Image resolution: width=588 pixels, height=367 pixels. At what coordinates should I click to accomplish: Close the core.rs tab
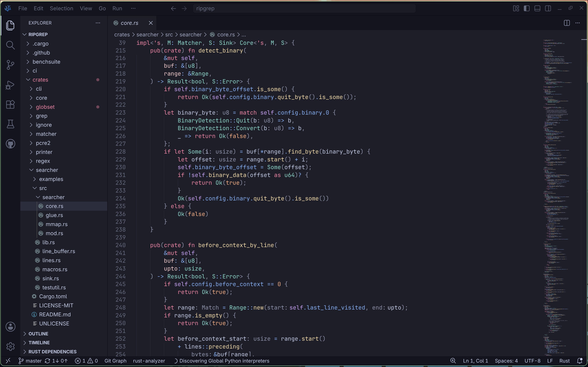pyautogui.click(x=151, y=23)
